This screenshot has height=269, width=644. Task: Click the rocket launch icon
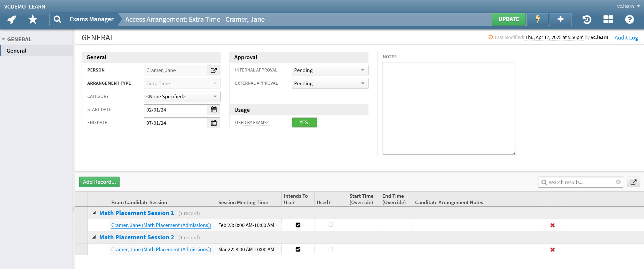(x=12, y=19)
